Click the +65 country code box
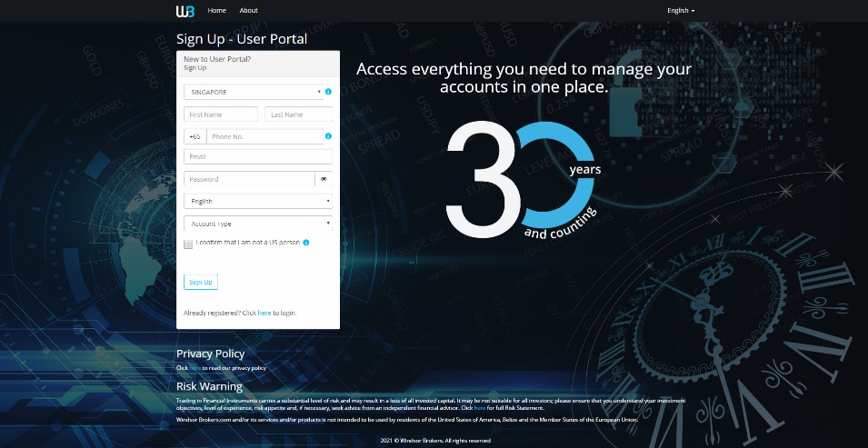The width and height of the screenshot is (868, 448). point(195,136)
